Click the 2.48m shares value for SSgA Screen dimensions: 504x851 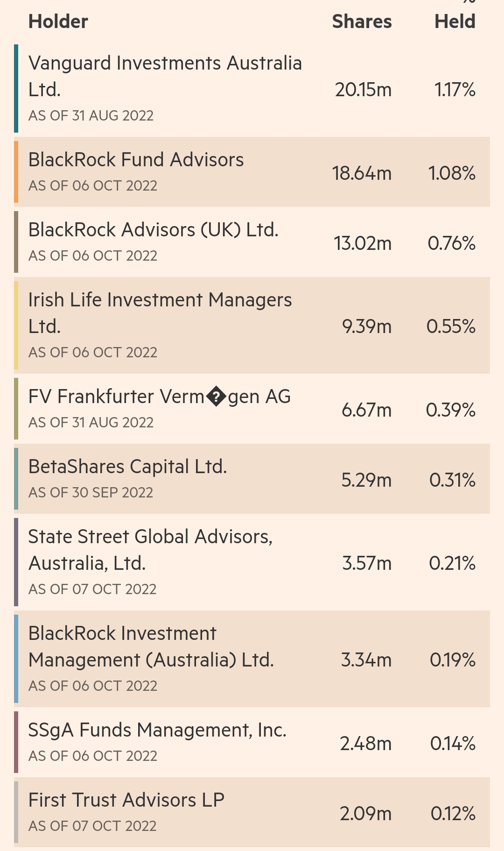click(x=365, y=744)
